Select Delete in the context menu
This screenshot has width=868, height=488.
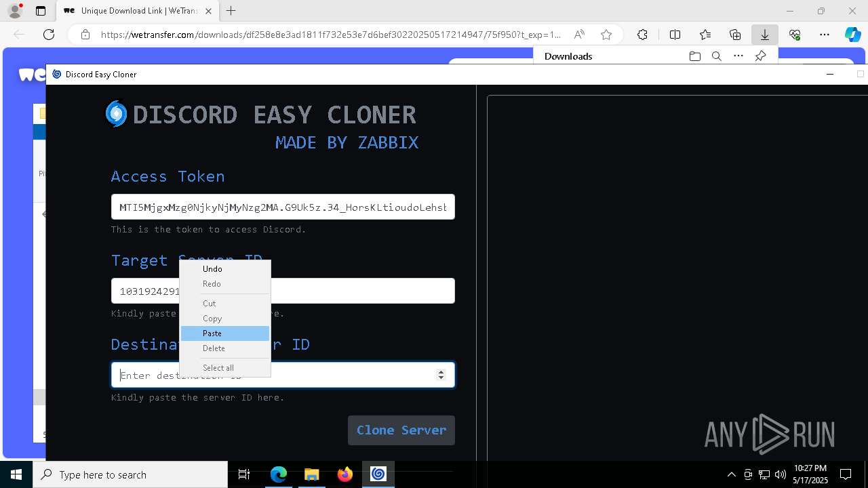click(x=225, y=348)
